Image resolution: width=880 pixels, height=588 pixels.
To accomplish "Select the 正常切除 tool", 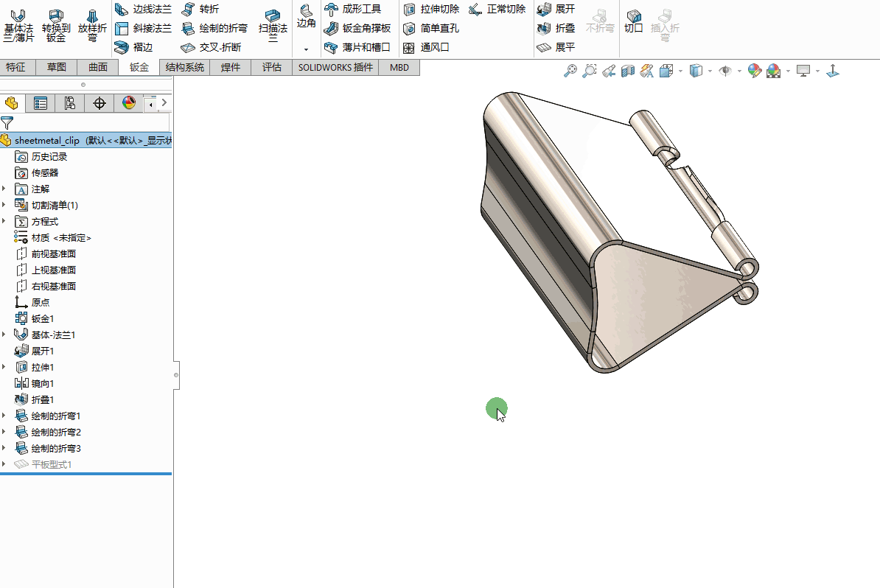I will 497,9.
